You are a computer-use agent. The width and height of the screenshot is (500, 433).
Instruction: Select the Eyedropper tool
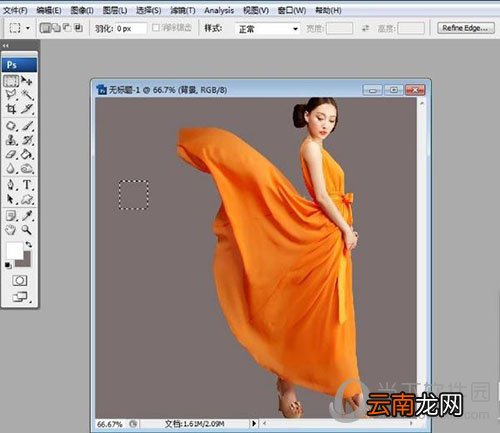[x=27, y=216]
